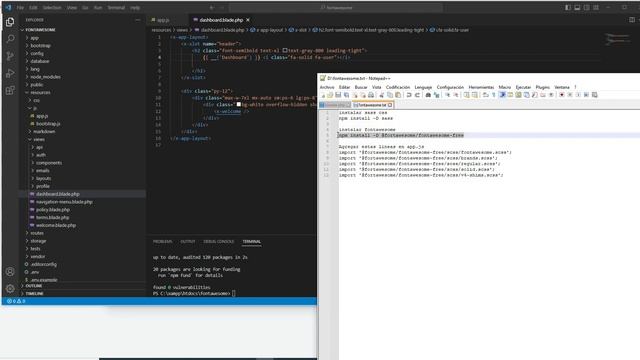Open the Extensions view in VS Code

10,90
